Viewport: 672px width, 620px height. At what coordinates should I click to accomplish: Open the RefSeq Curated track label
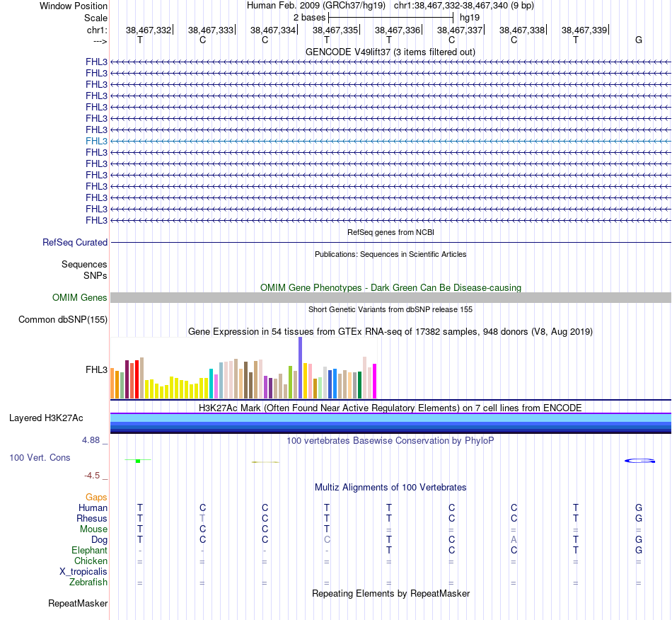(75, 242)
